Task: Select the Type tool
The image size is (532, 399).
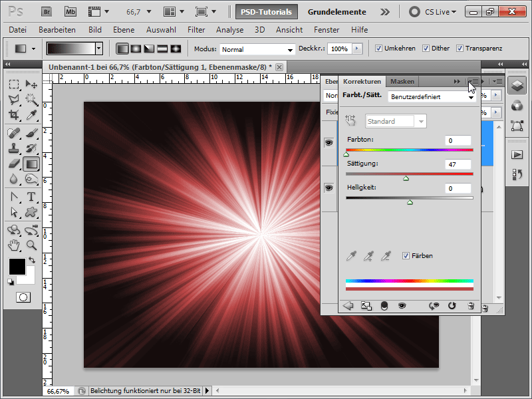Action: coord(31,197)
